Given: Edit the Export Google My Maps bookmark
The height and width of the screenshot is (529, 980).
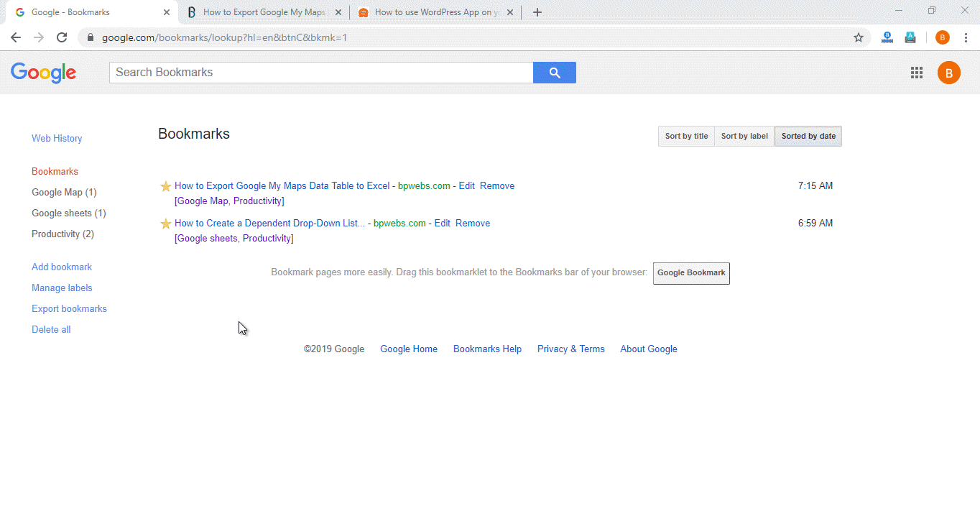Looking at the screenshot, I should [467, 186].
